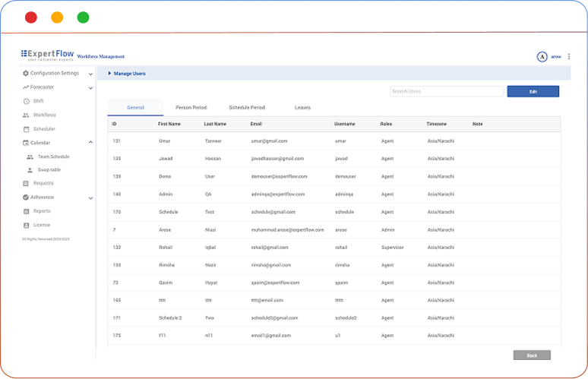This screenshot has height=379, width=588.
Task: Collapse the Manage Users disclosure triangle
Action: point(109,74)
